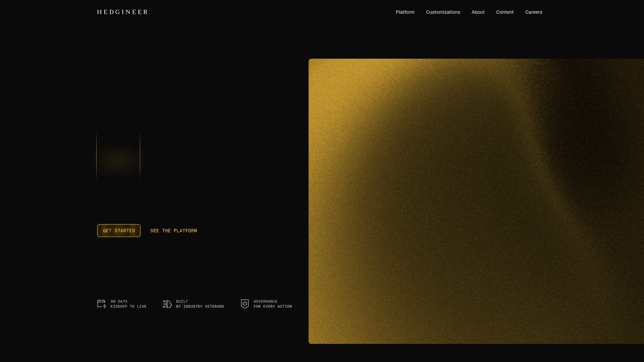Click the golden gradient hero image
The width and height of the screenshot is (644, 362).
point(476,201)
